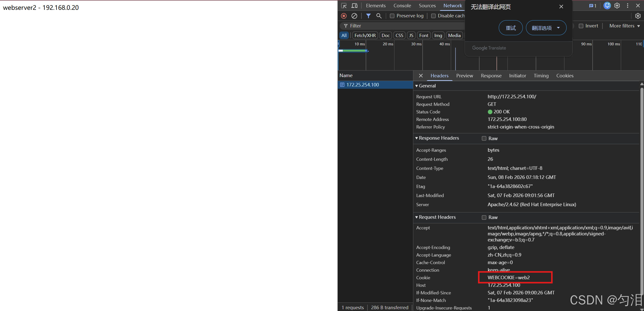Image resolution: width=644 pixels, height=311 pixels.
Task: Switch to the Console tab
Action: tap(402, 6)
